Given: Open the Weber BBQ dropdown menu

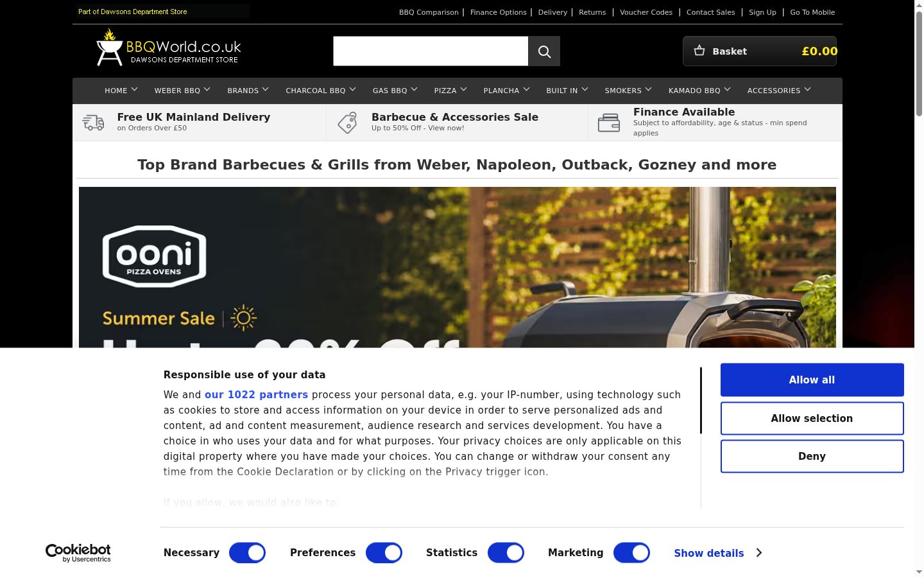Looking at the screenshot, I should [182, 91].
